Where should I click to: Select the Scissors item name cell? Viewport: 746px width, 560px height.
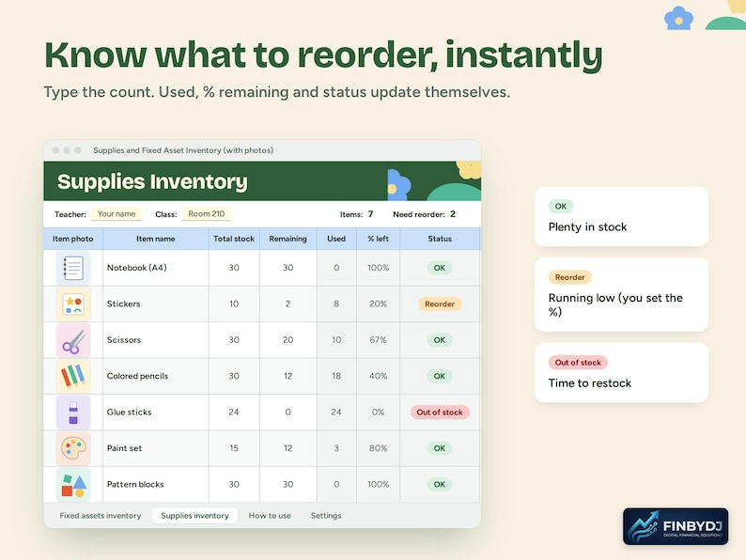[x=156, y=340]
